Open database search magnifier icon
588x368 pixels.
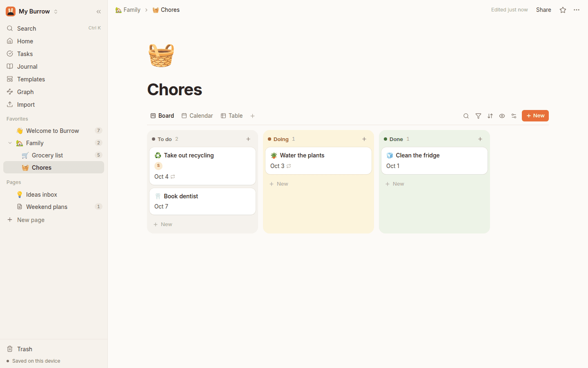click(466, 116)
